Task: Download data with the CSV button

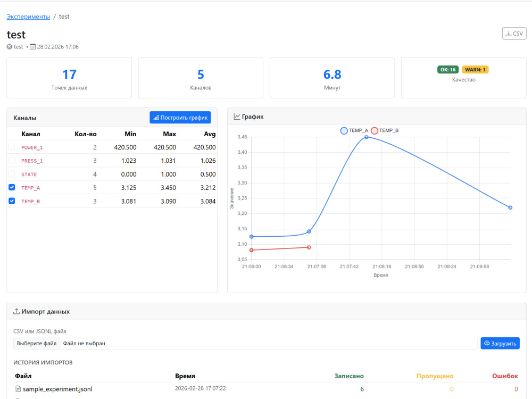Action: (x=514, y=34)
